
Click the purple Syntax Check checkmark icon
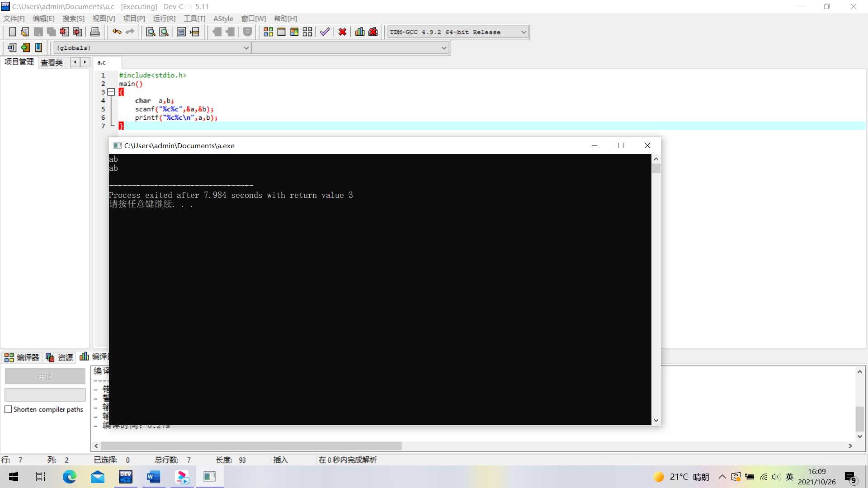[x=325, y=32]
